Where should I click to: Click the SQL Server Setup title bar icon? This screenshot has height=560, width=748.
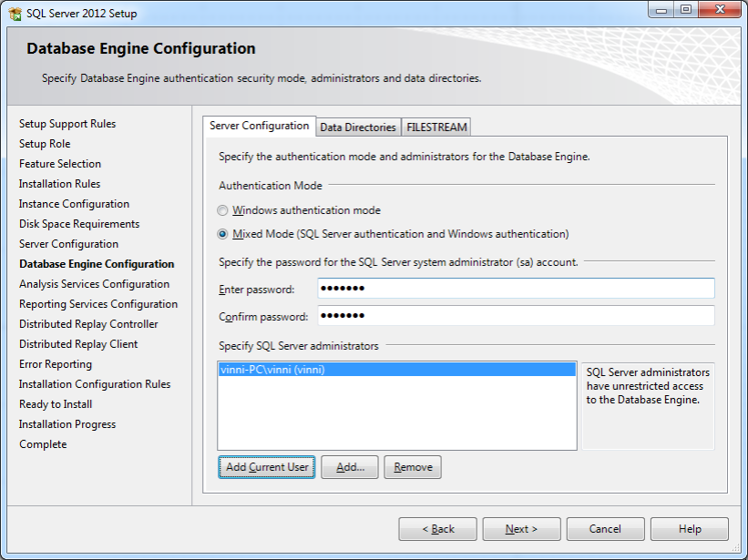(15, 14)
